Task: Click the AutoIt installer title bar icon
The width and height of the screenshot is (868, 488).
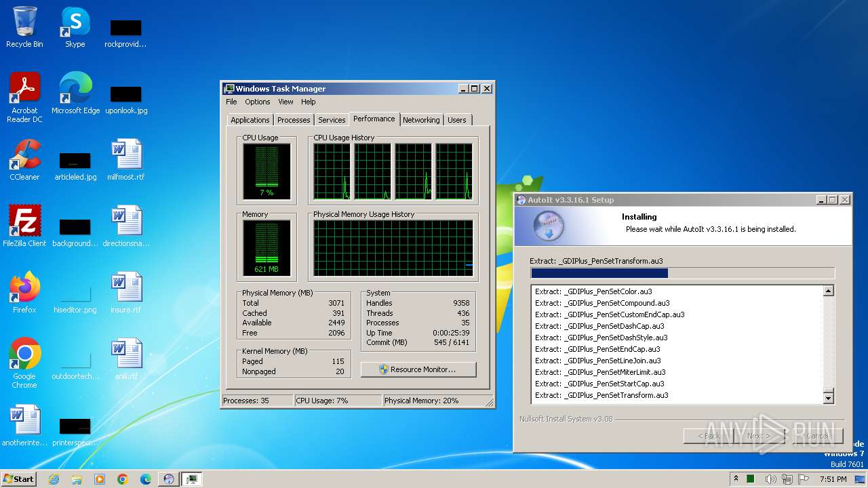Action: (x=521, y=200)
